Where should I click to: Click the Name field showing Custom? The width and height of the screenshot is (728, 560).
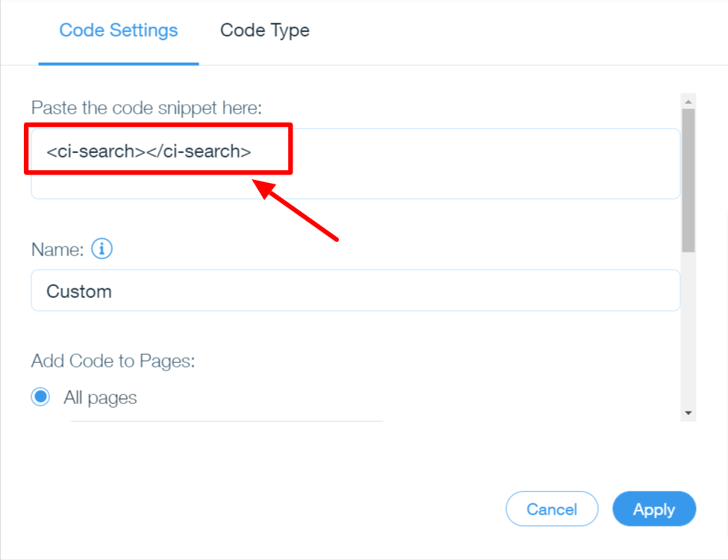coord(355,290)
